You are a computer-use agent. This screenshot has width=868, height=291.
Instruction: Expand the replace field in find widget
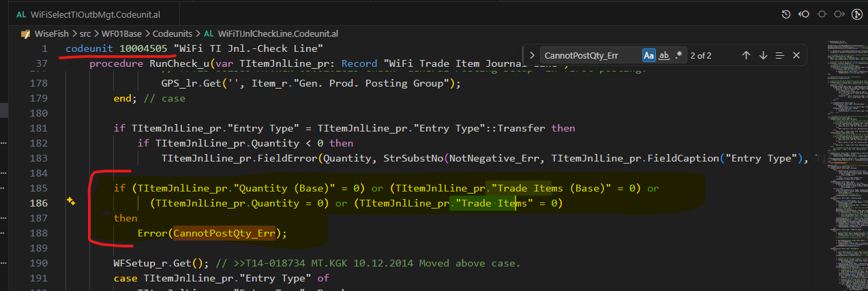pyautogui.click(x=532, y=55)
